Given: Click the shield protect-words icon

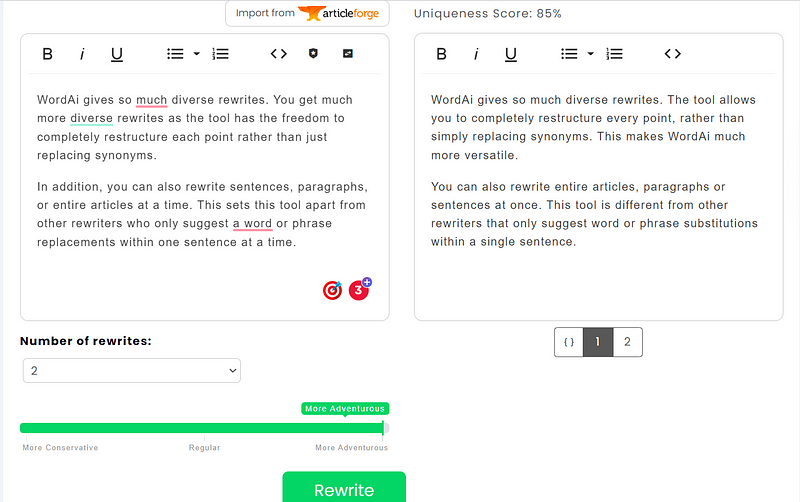Looking at the screenshot, I should [x=313, y=53].
